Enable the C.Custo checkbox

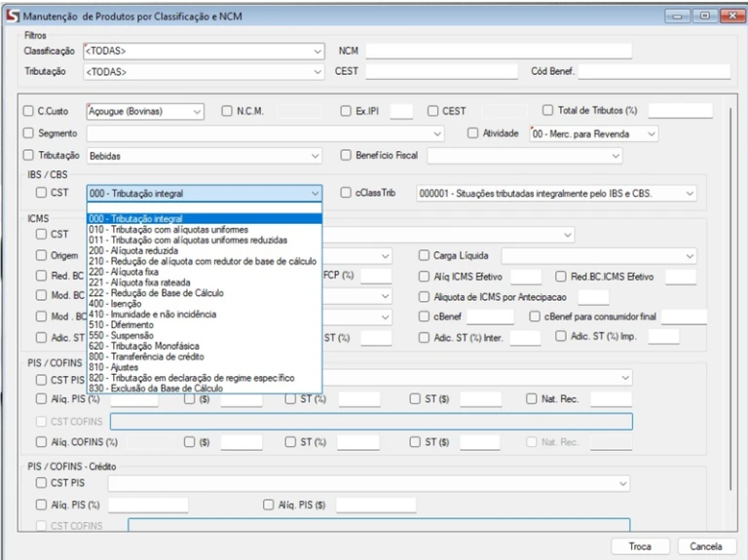tap(29, 111)
